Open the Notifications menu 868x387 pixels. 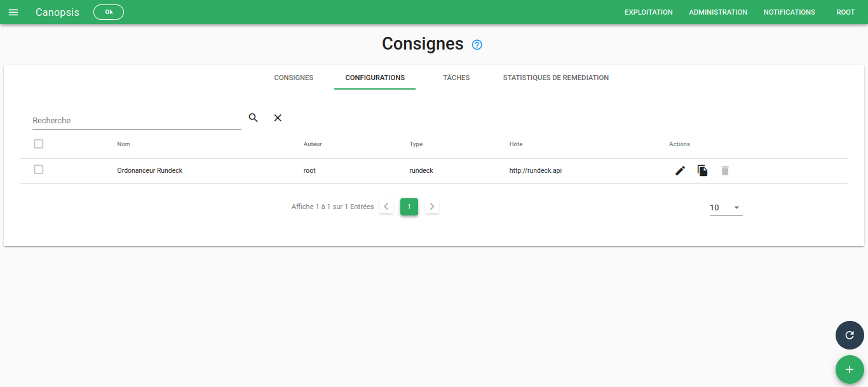pyautogui.click(x=789, y=12)
